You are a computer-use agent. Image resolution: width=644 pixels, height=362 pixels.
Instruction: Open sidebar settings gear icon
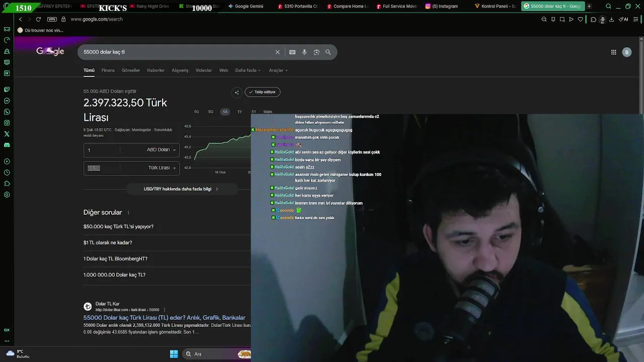click(x=7, y=195)
